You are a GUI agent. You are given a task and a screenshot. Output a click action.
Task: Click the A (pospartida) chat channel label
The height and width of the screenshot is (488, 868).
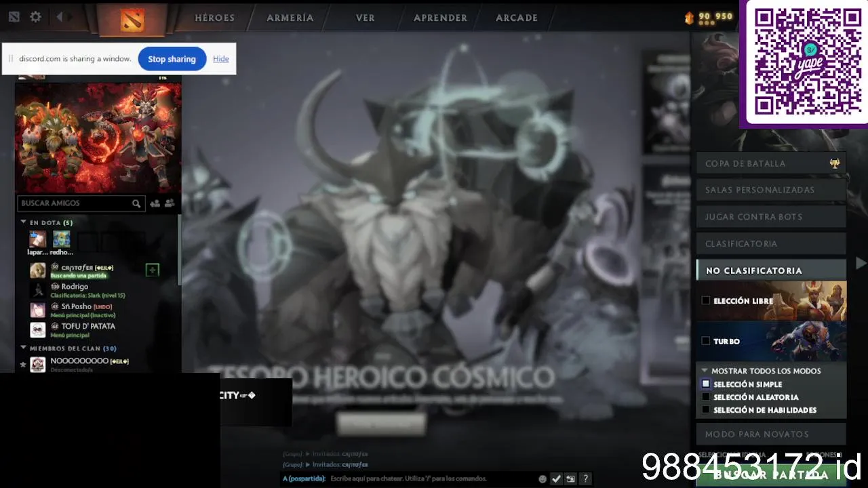tap(304, 479)
